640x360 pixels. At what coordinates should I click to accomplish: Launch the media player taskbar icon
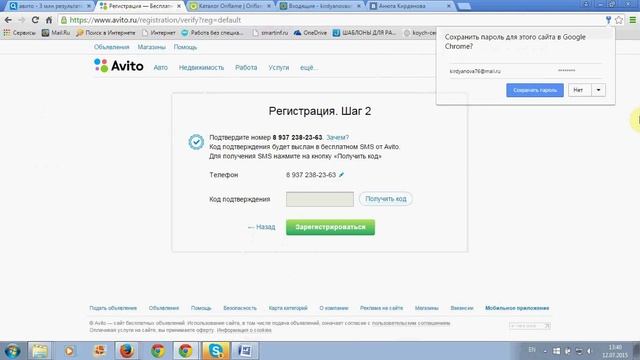69,351
